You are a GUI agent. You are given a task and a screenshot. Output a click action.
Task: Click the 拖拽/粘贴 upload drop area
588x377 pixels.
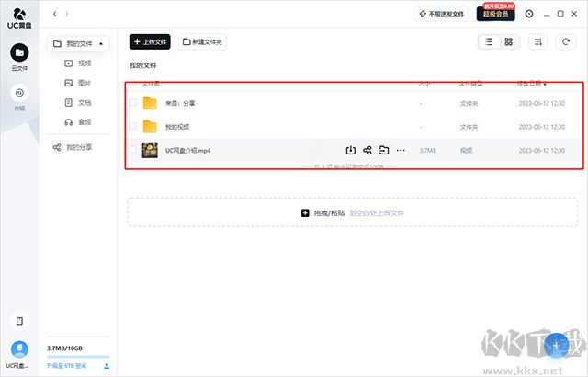pyautogui.click(x=353, y=212)
